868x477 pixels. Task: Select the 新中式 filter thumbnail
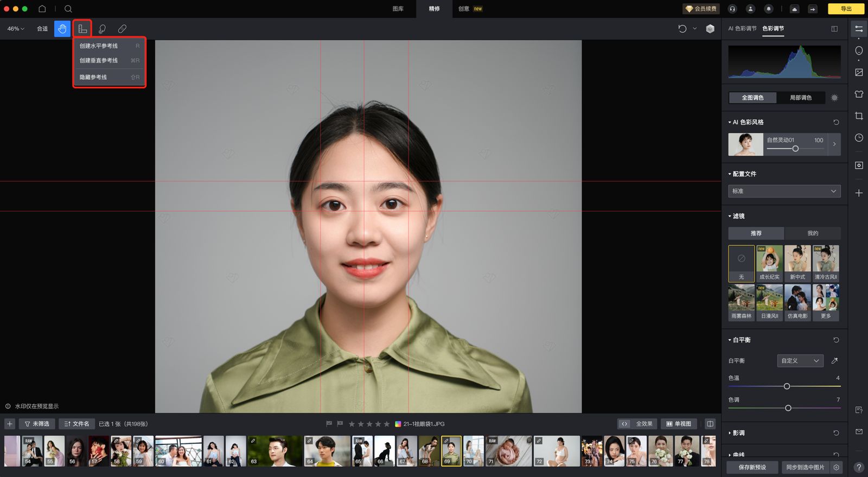click(x=797, y=263)
